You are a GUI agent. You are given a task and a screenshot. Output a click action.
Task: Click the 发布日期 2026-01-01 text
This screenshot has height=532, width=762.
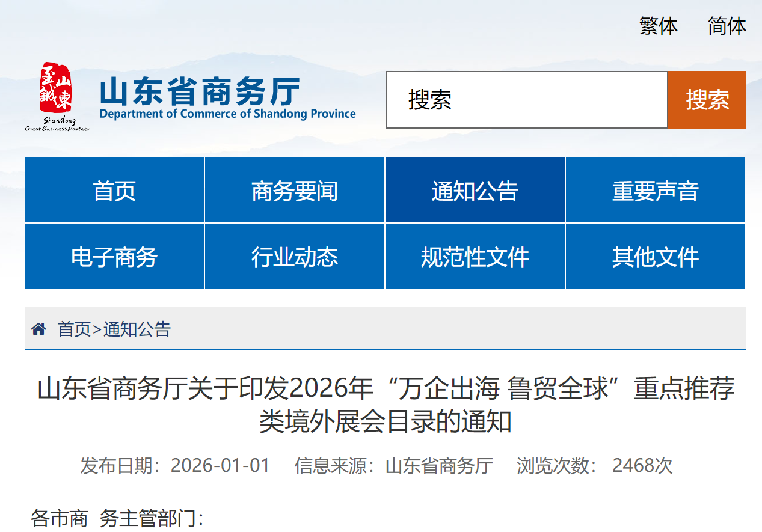point(175,466)
